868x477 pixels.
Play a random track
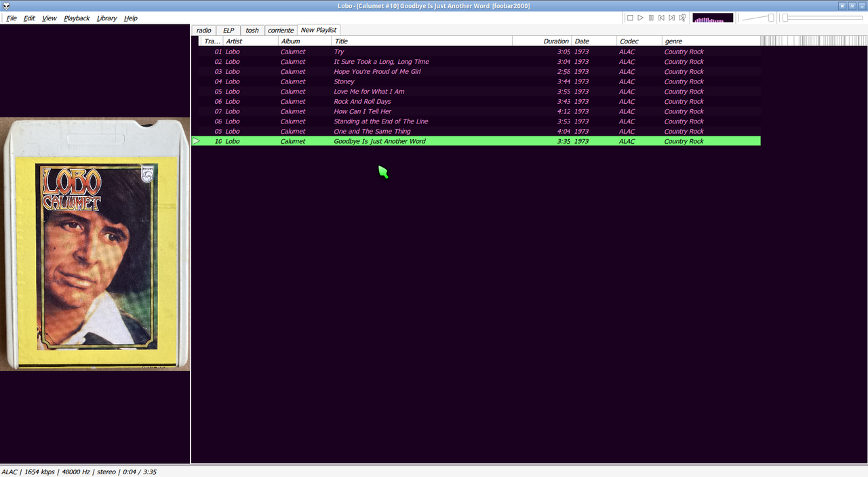[x=682, y=18]
